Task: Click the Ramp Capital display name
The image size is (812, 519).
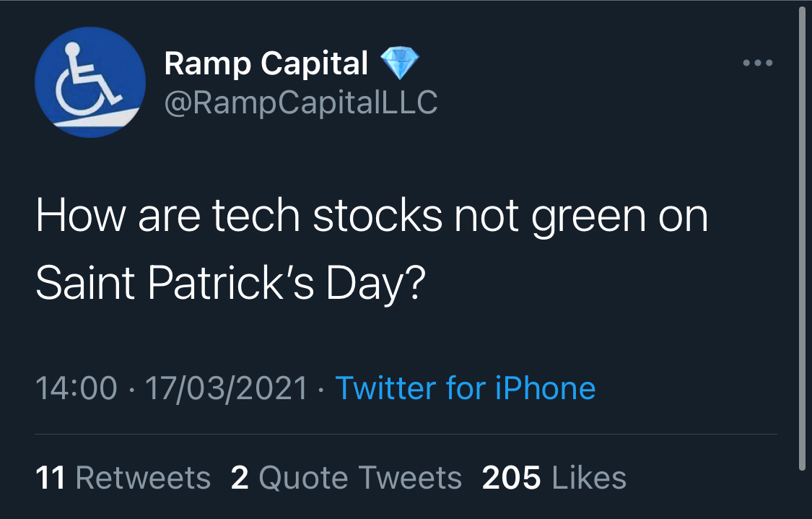Action: 266,64
